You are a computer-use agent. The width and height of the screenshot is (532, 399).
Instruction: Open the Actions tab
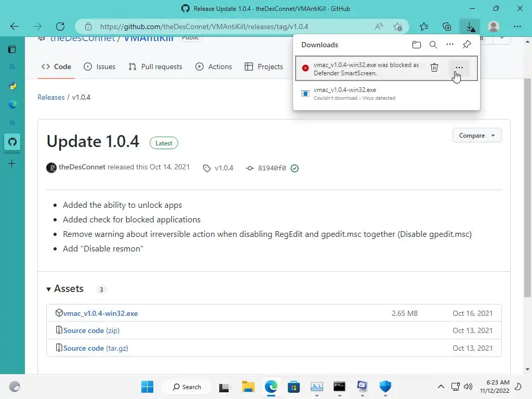point(214,66)
